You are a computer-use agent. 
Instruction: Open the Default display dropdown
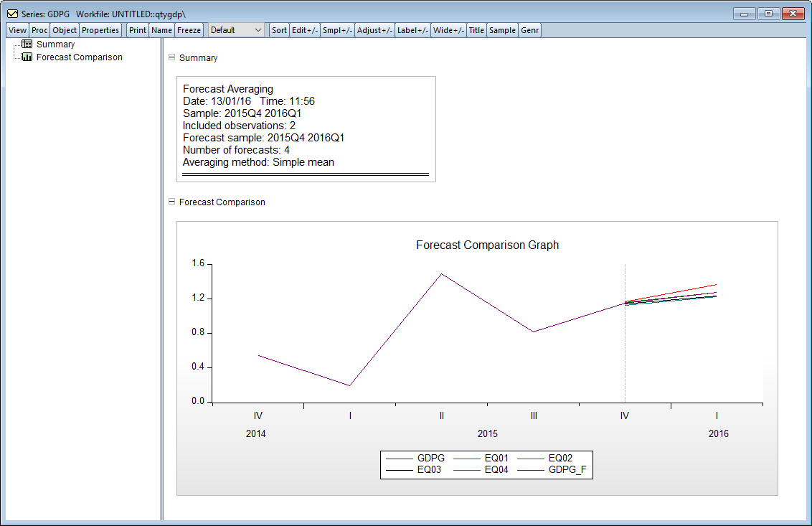pyautogui.click(x=237, y=30)
